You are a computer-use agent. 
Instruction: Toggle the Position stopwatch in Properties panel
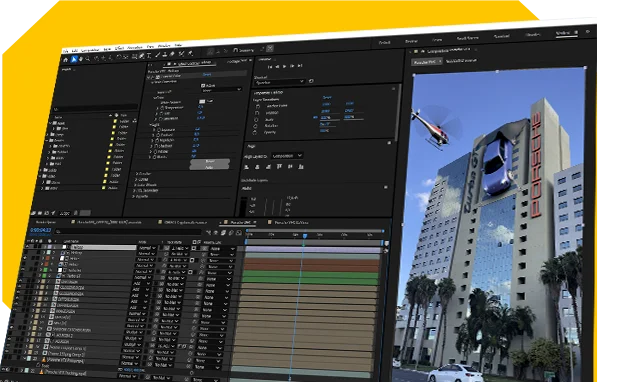[x=257, y=113]
